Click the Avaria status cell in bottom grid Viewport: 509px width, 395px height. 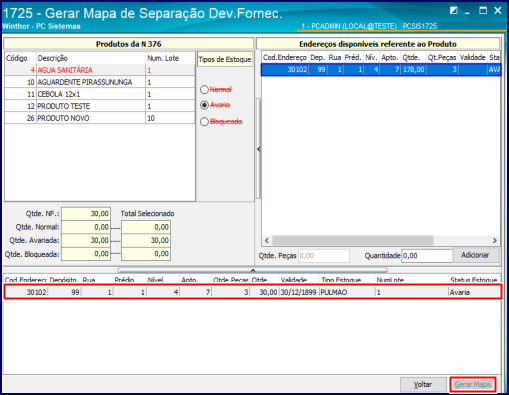coord(474,292)
